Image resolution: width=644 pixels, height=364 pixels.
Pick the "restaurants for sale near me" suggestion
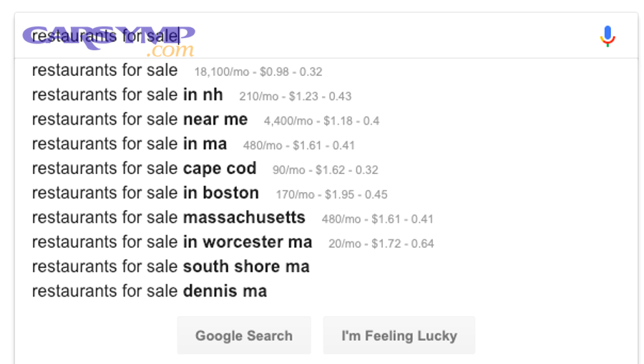click(140, 119)
